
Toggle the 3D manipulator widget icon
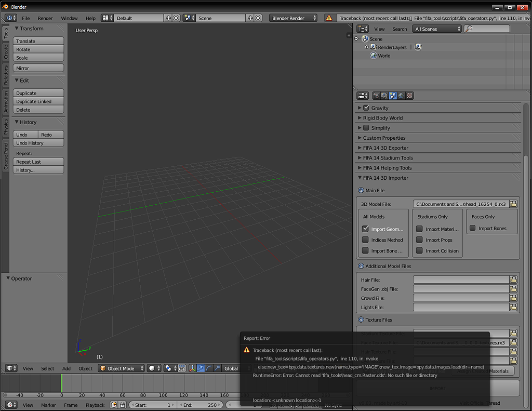point(192,368)
